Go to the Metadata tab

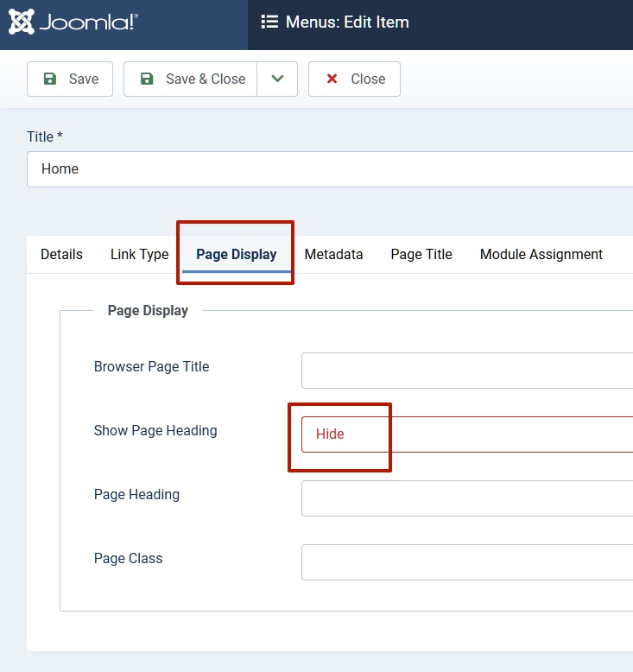click(333, 254)
